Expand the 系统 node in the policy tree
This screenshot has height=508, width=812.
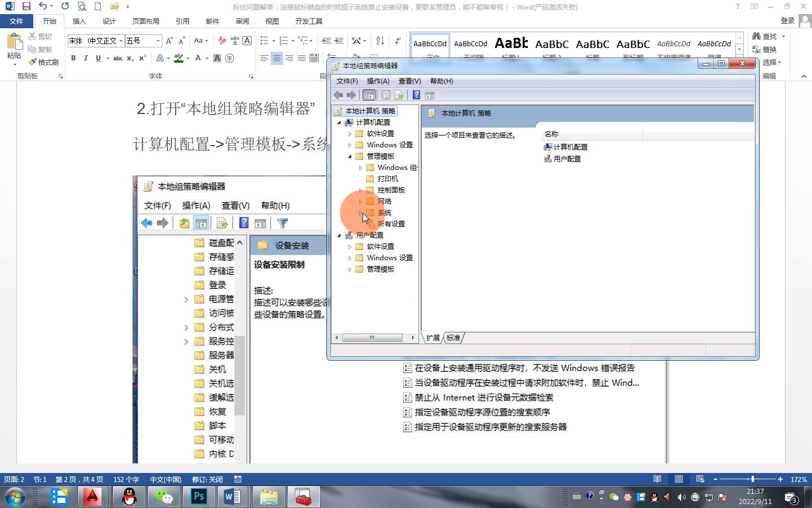point(360,213)
